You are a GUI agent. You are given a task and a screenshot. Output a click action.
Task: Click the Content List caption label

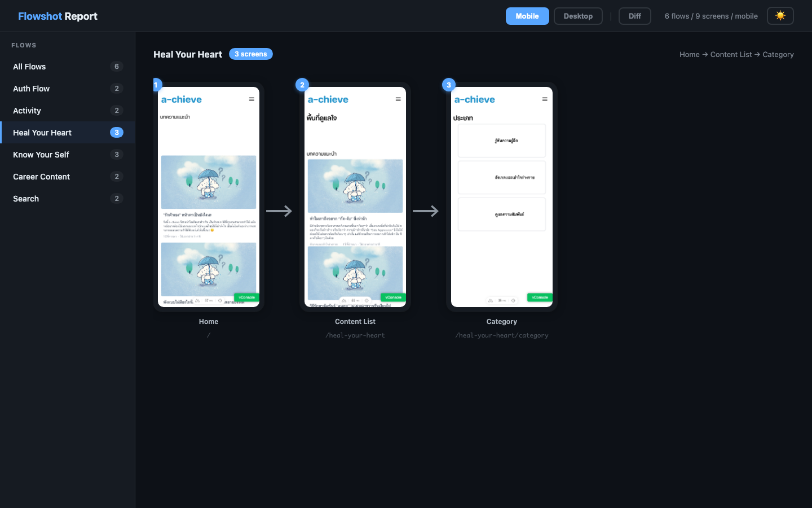coord(355,322)
